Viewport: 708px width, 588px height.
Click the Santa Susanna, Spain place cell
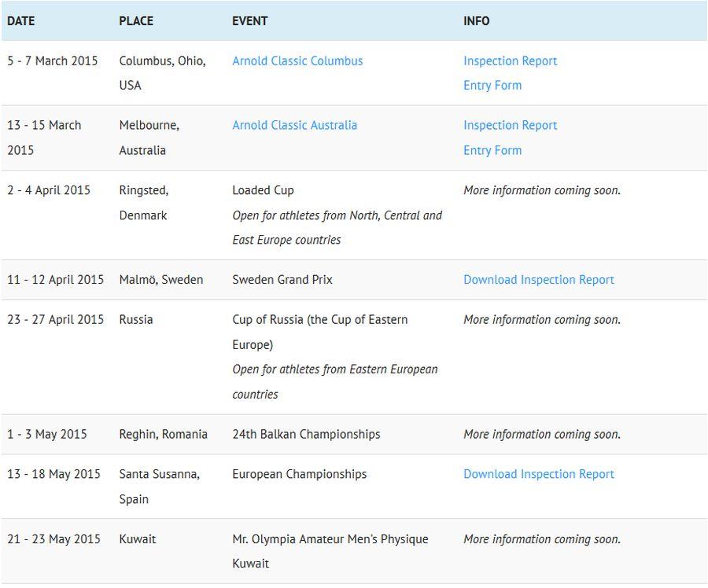[159, 486]
